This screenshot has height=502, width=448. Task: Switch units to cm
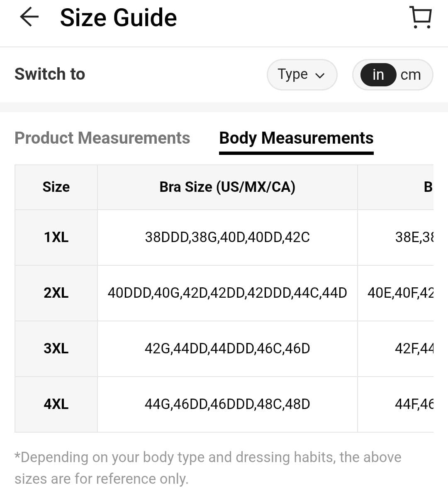pyautogui.click(x=411, y=75)
